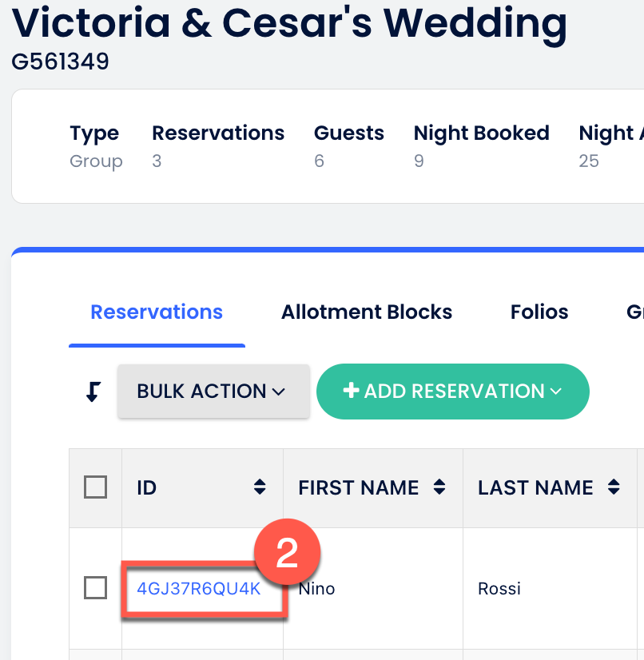Click the Guests count in summary
Viewport: 644px width, 660px height.
click(319, 161)
